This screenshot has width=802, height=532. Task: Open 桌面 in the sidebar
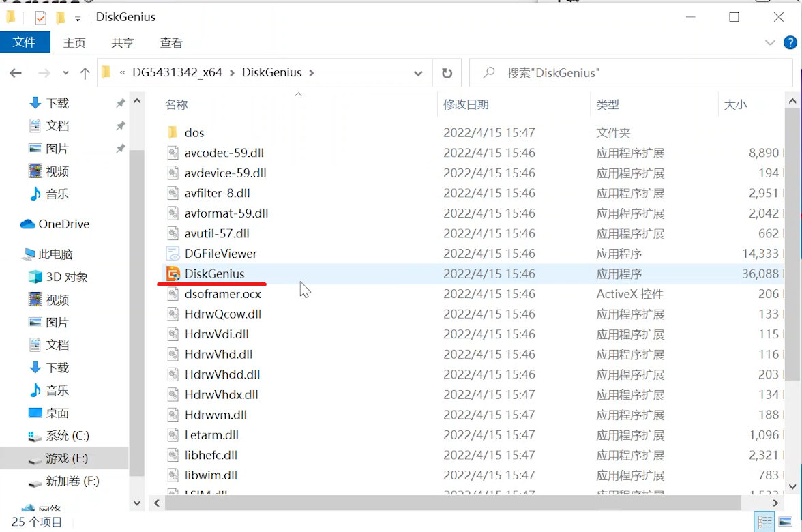point(48,413)
